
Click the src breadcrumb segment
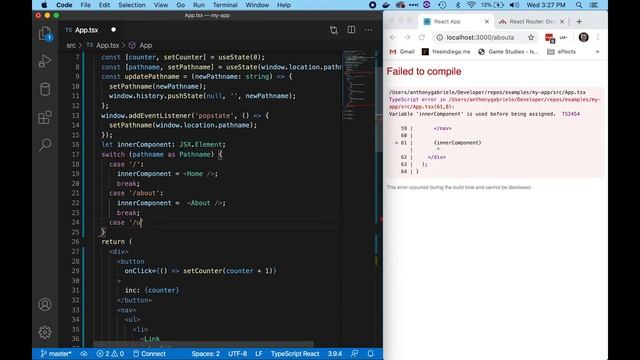pos(71,45)
